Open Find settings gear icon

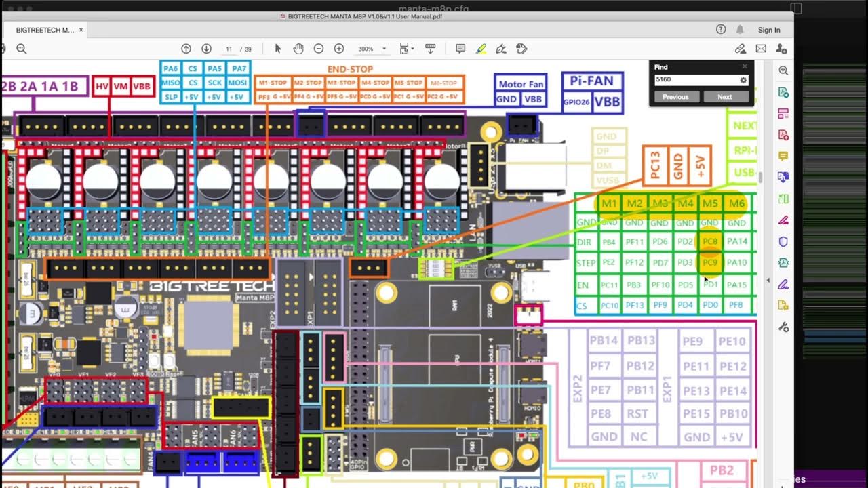coord(743,80)
